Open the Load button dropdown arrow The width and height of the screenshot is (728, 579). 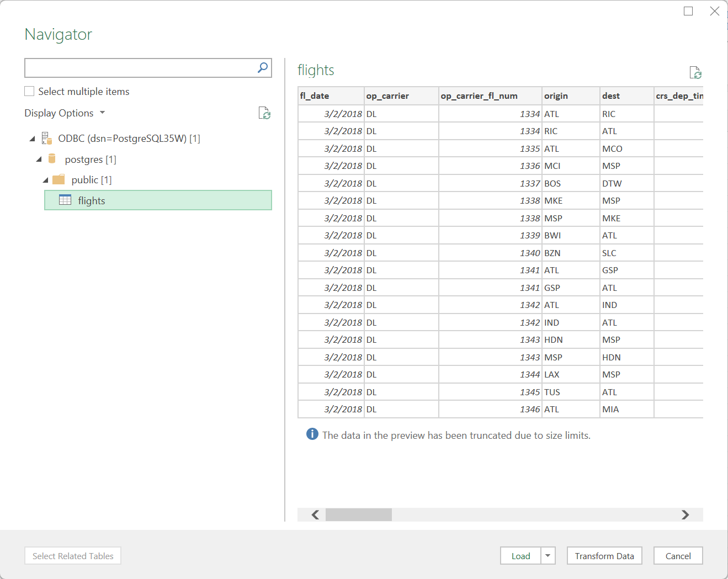pyautogui.click(x=548, y=556)
